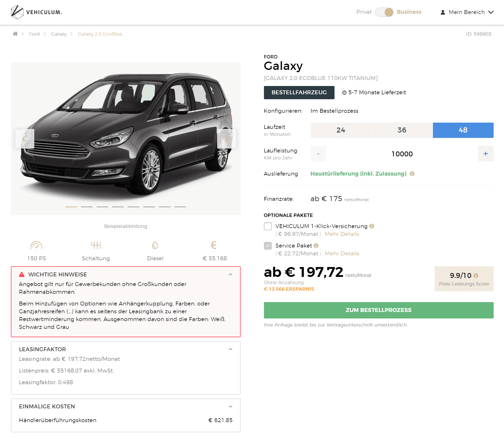This screenshot has height=439, width=504.
Task: Click info icon on Preis-Leistungs-Score
Action: (x=476, y=276)
